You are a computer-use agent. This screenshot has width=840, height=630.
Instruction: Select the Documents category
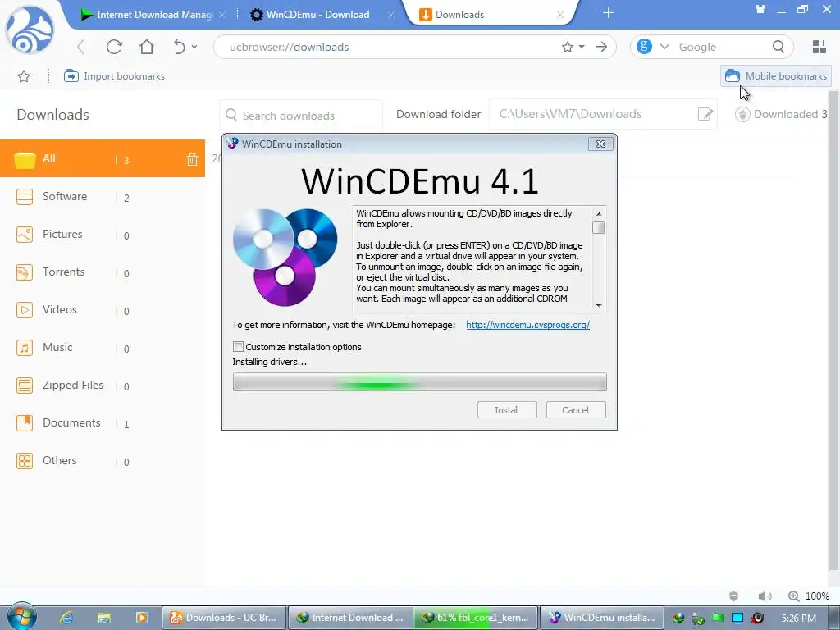pos(103,423)
